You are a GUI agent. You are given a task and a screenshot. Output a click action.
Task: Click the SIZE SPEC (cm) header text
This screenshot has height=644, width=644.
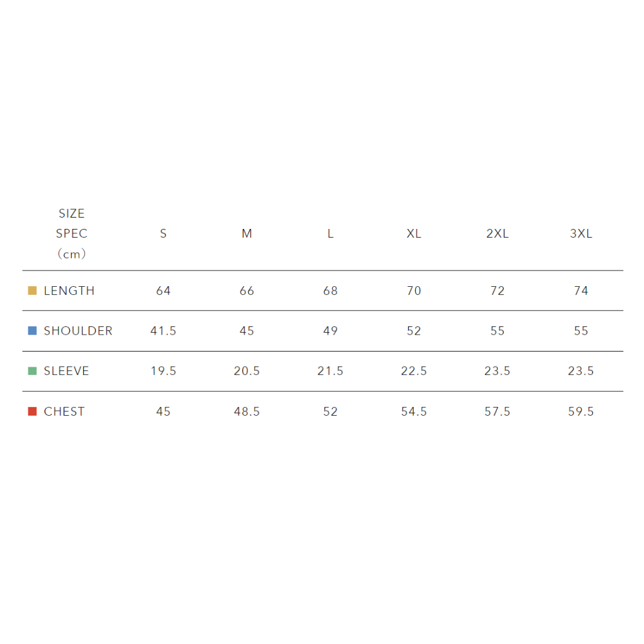72,233
